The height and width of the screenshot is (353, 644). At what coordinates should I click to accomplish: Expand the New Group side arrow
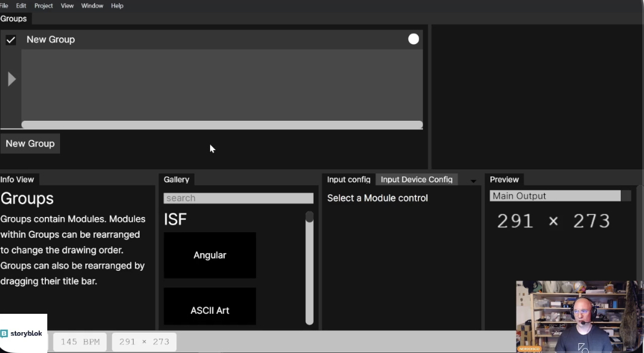12,79
